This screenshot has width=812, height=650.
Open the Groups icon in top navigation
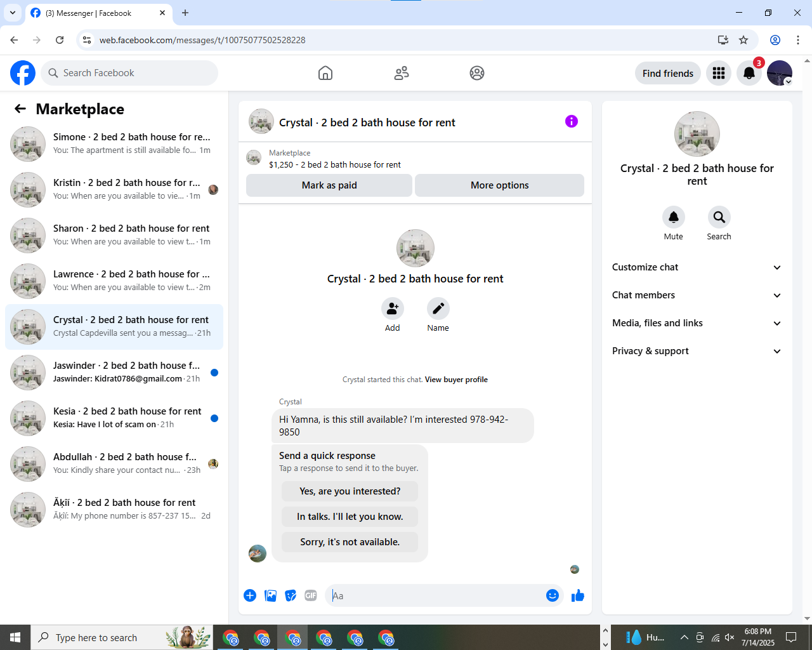[477, 73]
